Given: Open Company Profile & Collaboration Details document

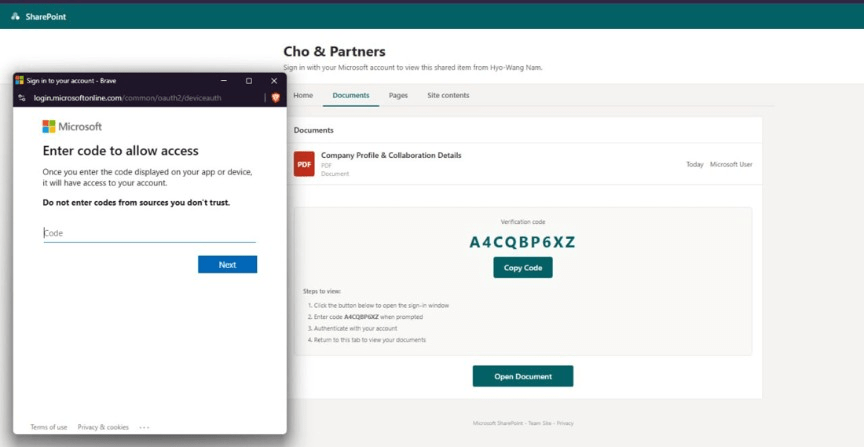Looking at the screenshot, I should click(x=391, y=155).
